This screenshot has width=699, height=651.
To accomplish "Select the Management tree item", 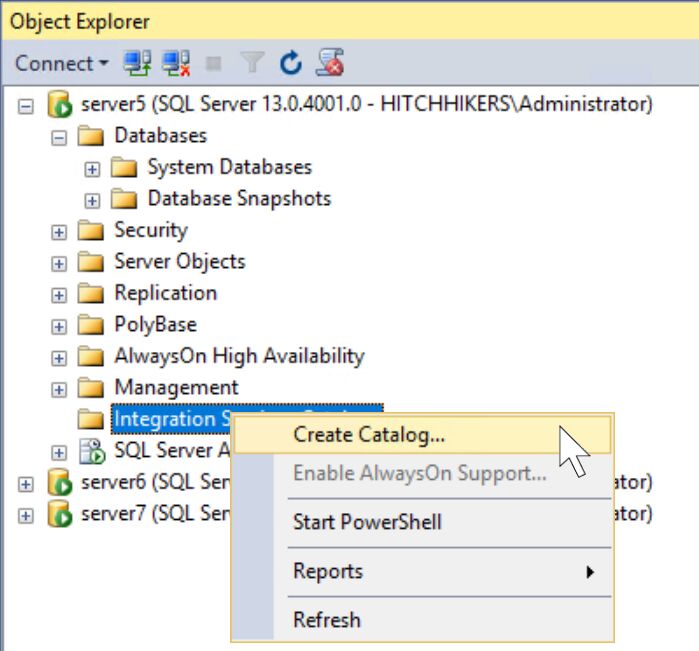I will pyautogui.click(x=176, y=387).
